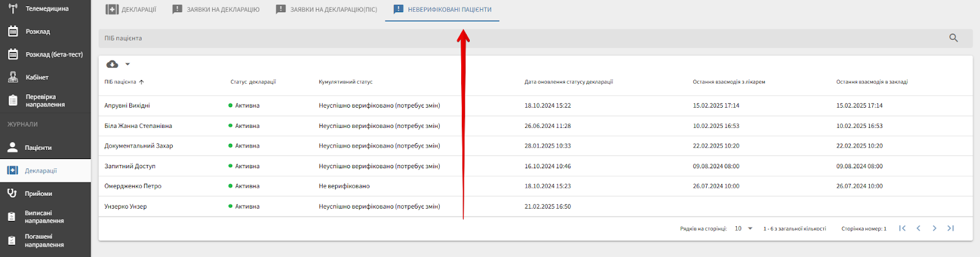Jump to the first page of results

pyautogui.click(x=902, y=228)
